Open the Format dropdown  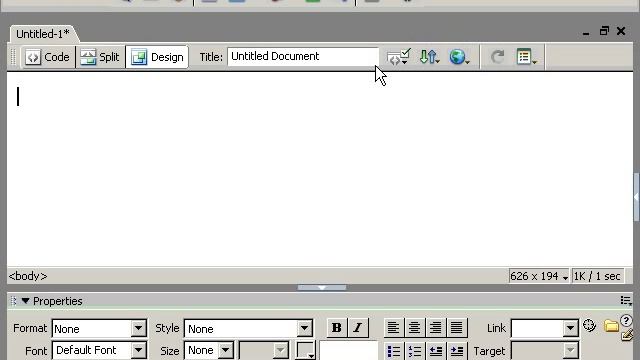click(x=99, y=329)
